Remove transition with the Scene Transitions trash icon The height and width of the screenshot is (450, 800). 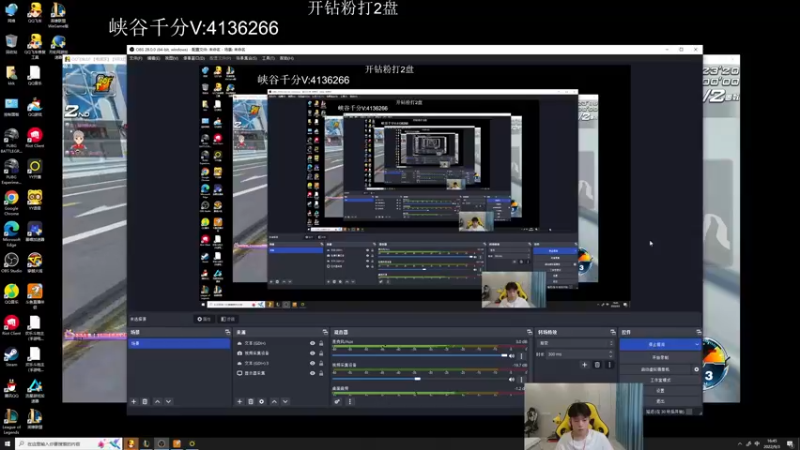(x=597, y=365)
